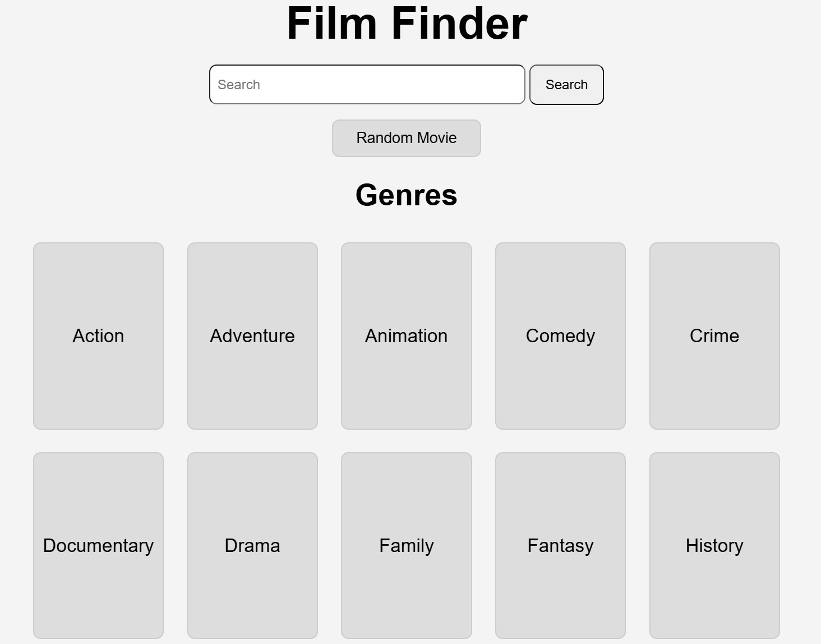Viewport: 821px width, 644px height.
Task: Pick a Random Movie
Action: (407, 138)
